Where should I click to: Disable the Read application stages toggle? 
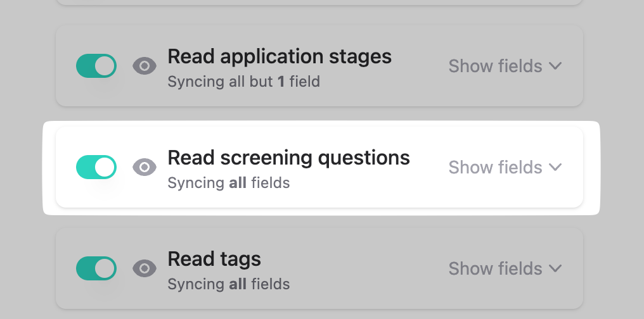point(96,66)
